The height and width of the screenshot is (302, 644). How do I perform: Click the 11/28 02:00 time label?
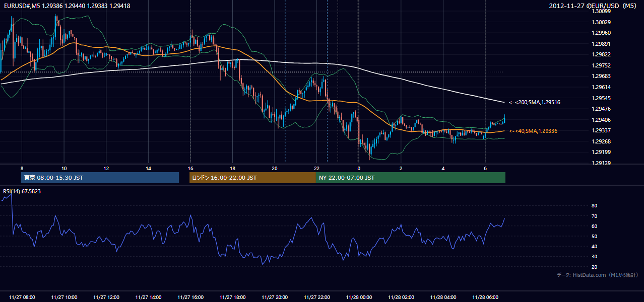(401, 297)
